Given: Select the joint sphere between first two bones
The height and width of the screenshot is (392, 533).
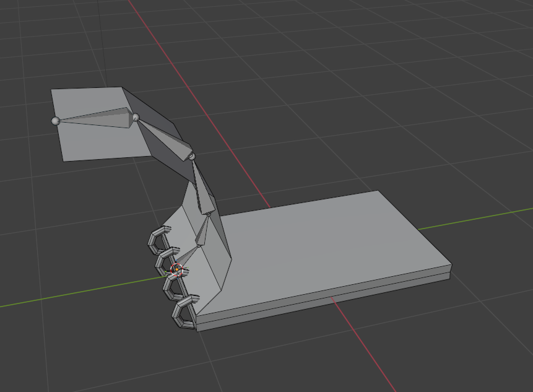Looking at the screenshot, I should pos(136,118).
